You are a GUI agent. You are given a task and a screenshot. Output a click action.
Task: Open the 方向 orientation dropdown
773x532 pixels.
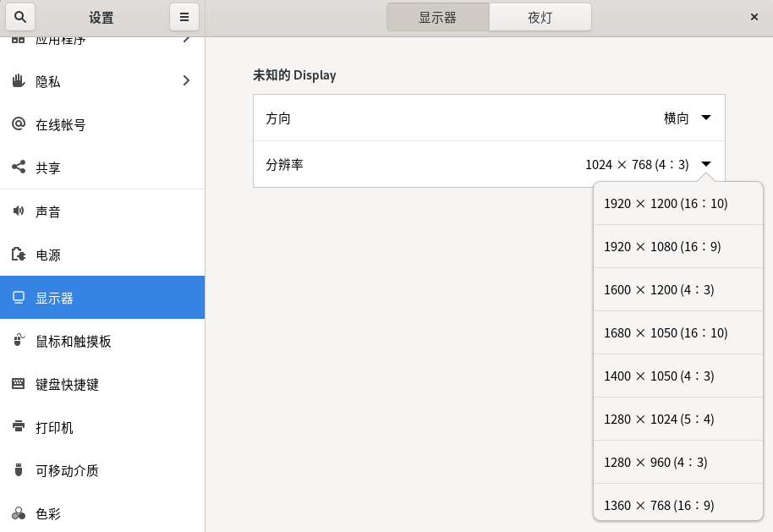pyautogui.click(x=705, y=118)
